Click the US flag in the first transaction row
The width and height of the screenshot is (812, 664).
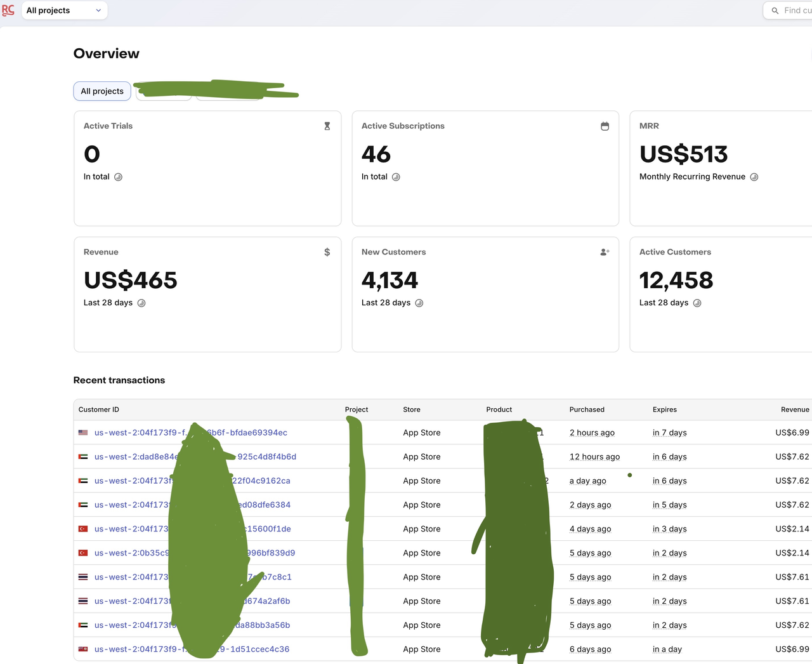(83, 433)
